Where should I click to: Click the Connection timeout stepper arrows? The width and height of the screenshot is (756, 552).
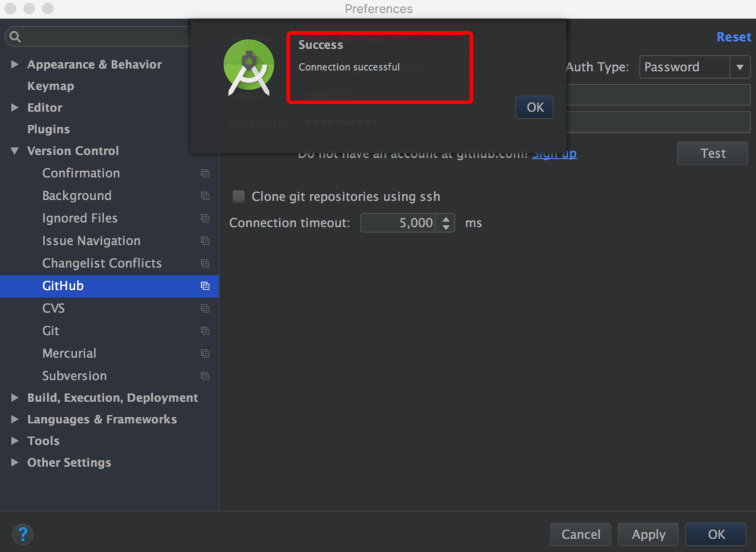tap(446, 223)
